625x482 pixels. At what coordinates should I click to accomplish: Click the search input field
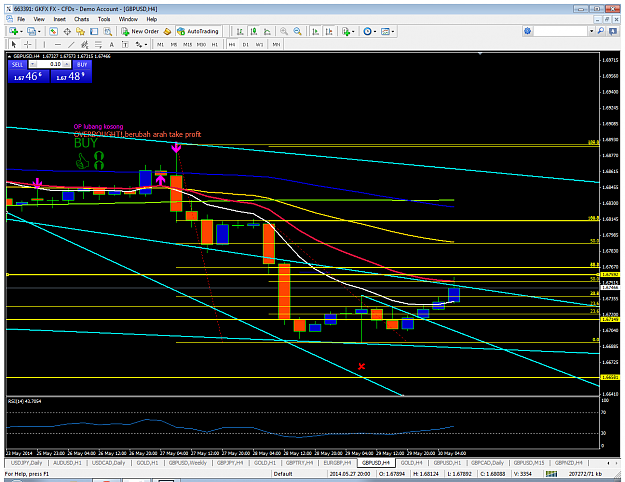pos(561,31)
